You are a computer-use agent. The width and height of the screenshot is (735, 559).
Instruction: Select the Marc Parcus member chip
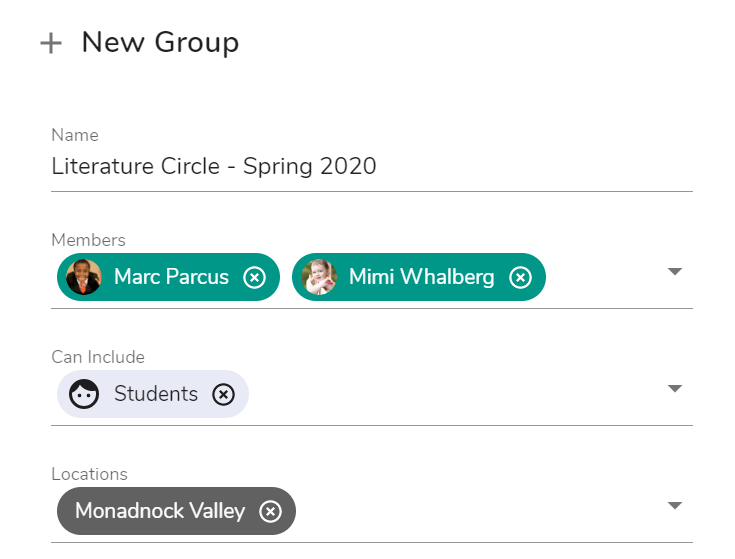pyautogui.click(x=168, y=277)
